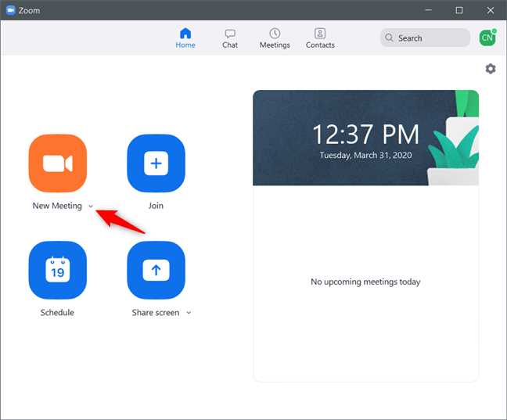The image size is (507, 420).
Task: Switch to the Home tab
Action: [x=185, y=38]
